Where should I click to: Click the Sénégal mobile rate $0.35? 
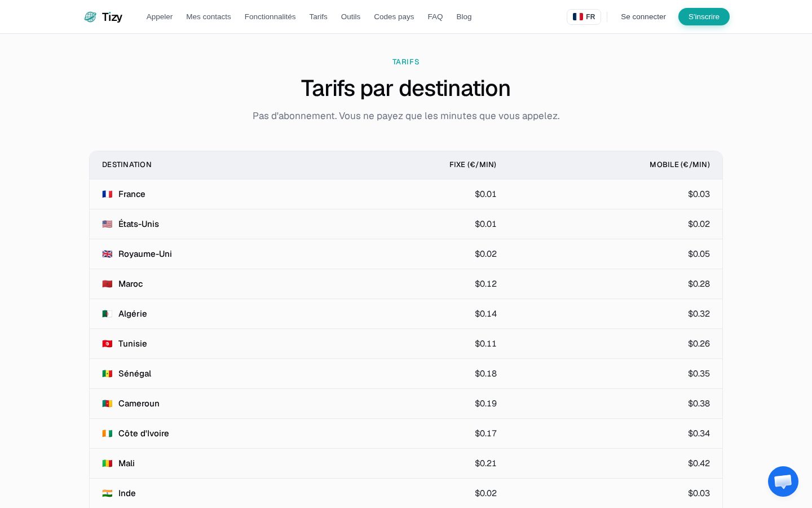[699, 374]
